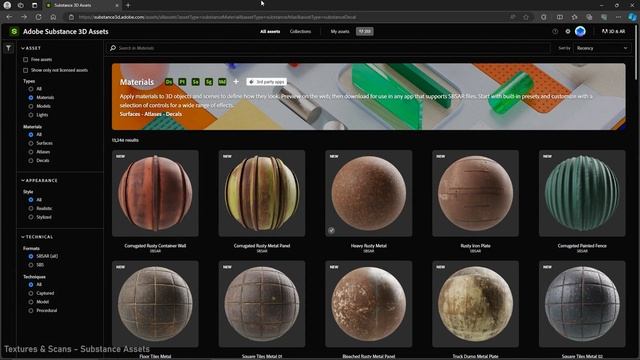Collapse the TECHNICAL filter section
This screenshot has height=360, width=640.
coord(37,237)
